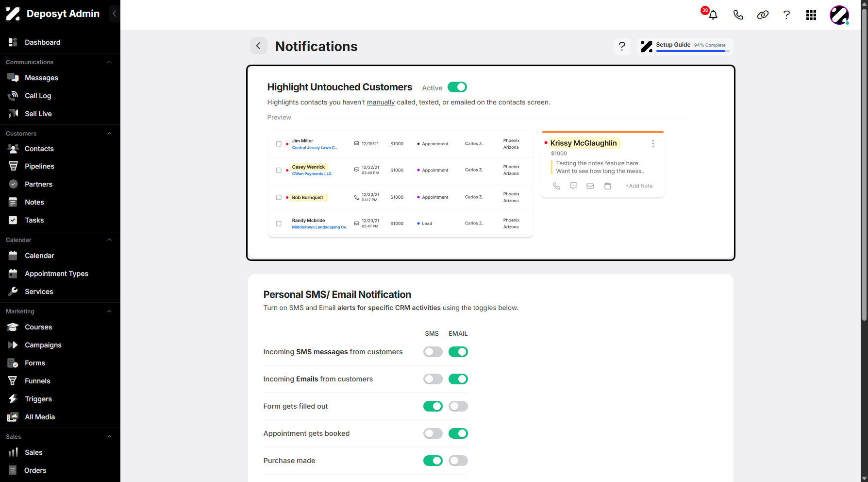
Task: Enable SMS for Incoming SMS messages
Action: coord(433,352)
